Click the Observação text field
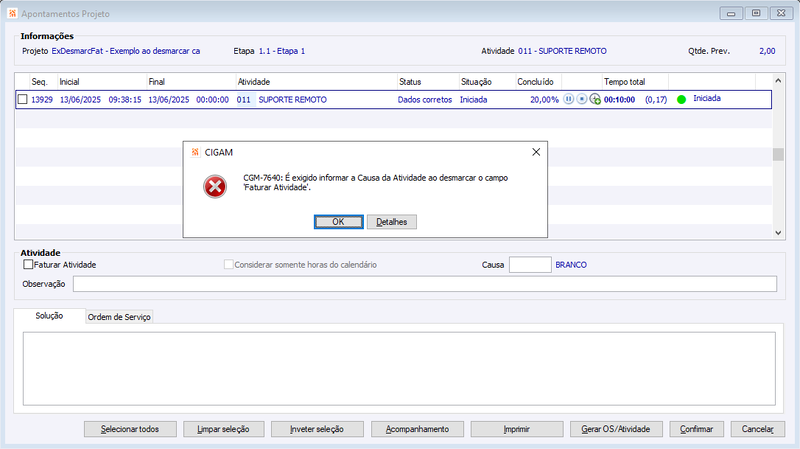800x449 pixels. (x=425, y=284)
